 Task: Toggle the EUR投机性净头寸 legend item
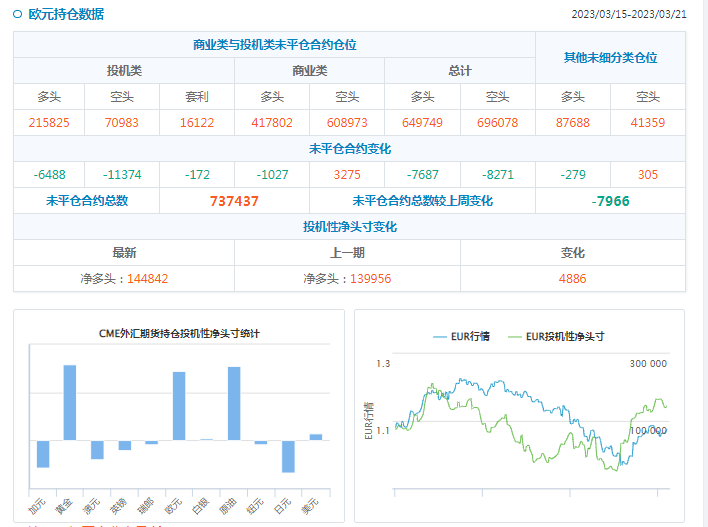coord(555,337)
